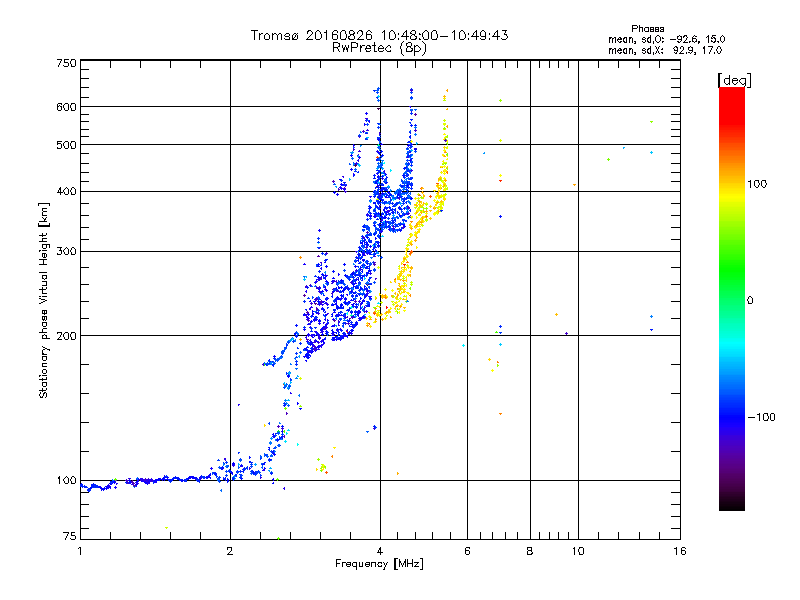800x600 pixels.
Task: Click the colorbar tick label '-100'
Action: coord(761,417)
